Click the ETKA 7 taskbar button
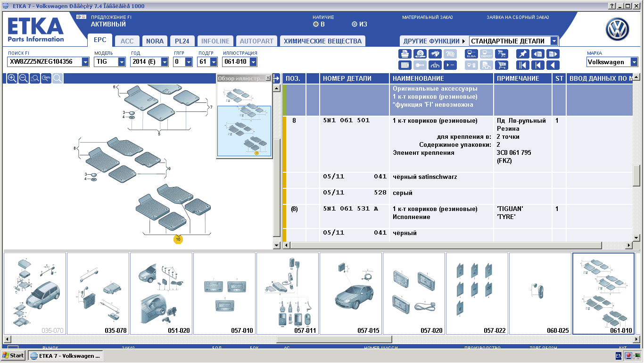The height and width of the screenshot is (363, 644). [65, 355]
